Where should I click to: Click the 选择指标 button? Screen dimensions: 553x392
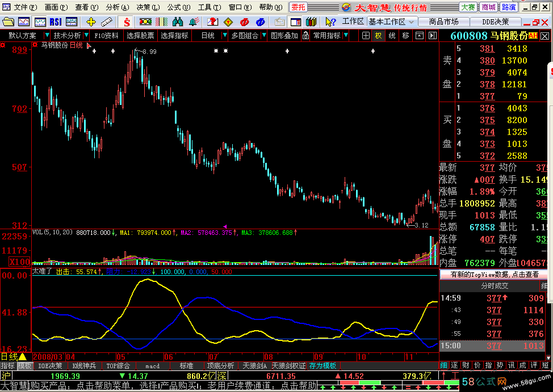[174, 36]
